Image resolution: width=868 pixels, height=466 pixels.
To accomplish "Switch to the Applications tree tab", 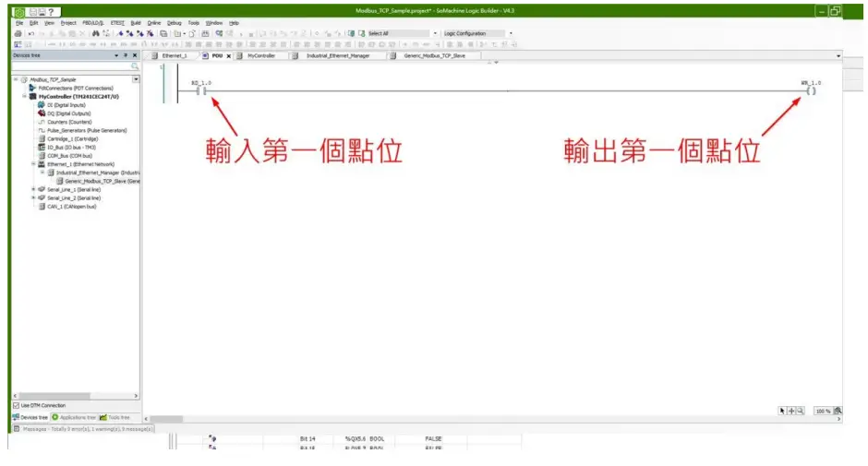I will point(74,417).
